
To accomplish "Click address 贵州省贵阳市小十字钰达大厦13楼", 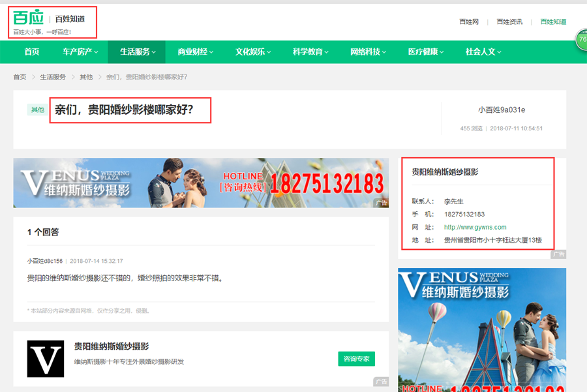I will pyautogui.click(x=492, y=240).
